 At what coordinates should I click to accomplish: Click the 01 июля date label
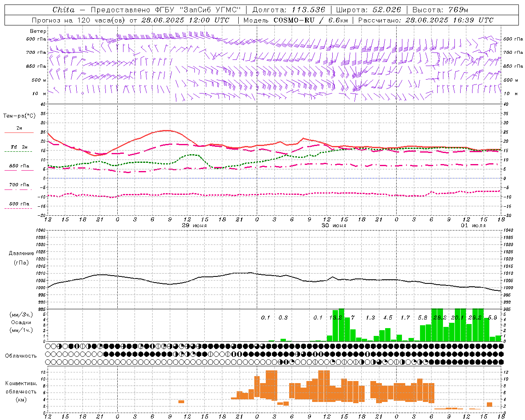pyautogui.click(x=473, y=226)
